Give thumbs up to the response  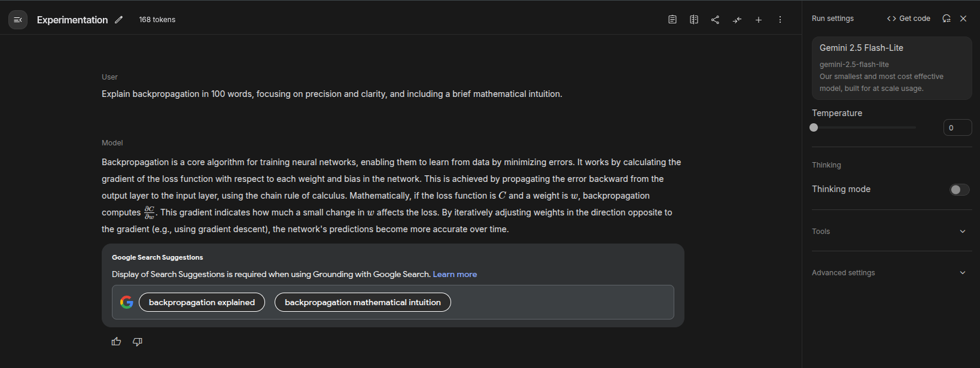click(x=116, y=342)
